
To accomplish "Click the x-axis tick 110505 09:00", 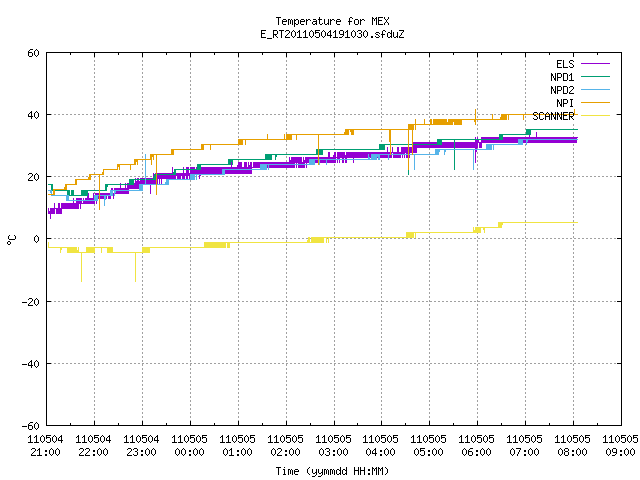I will [x=620, y=446].
